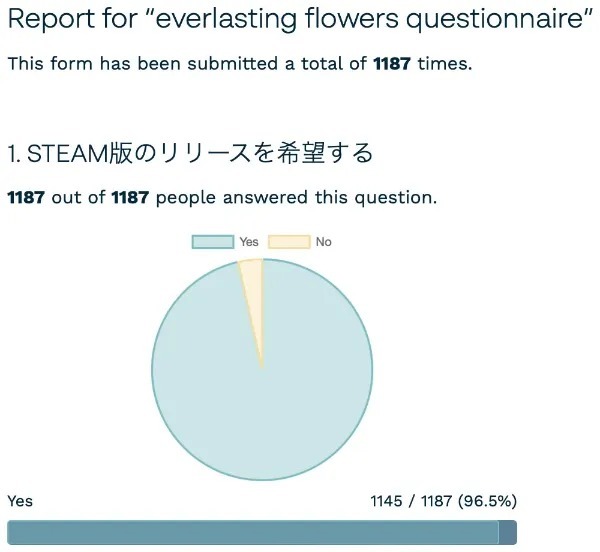Click the darker right end of progress bar

[x=507, y=532]
